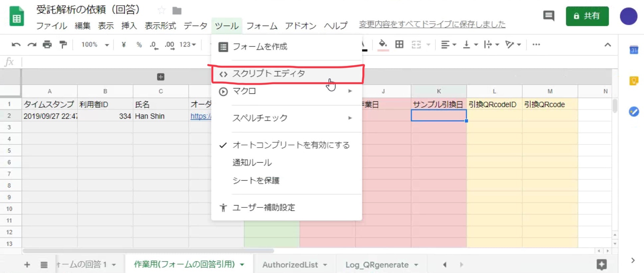Switch to the Log_QRgenerate sheet tab
The image size is (644, 273).
click(377, 265)
